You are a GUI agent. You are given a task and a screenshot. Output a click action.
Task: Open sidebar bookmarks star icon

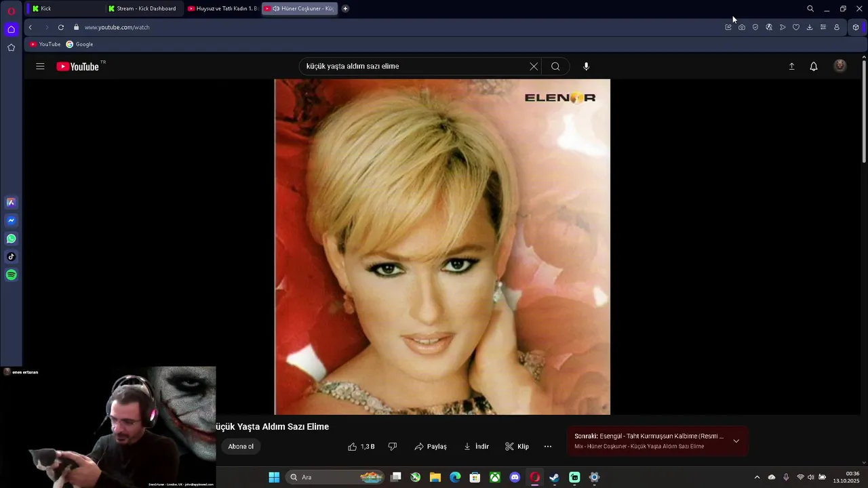11,47
